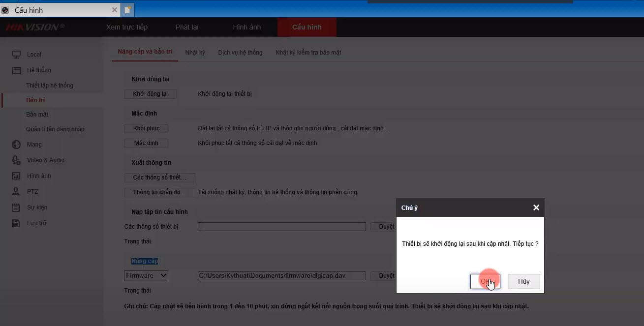
Task: Click the Sự kiện calendar icon
Action: (x=17, y=207)
